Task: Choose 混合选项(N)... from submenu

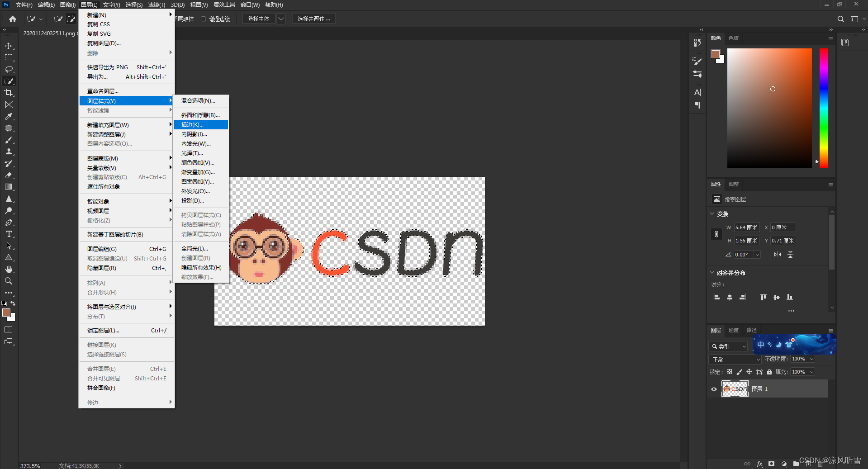Action: click(201, 101)
